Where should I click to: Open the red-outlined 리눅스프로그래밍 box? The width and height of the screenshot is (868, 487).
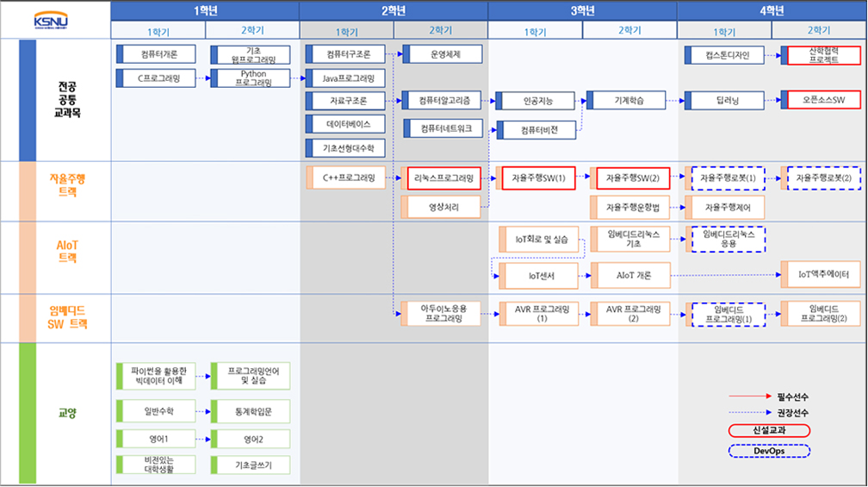pos(443,178)
